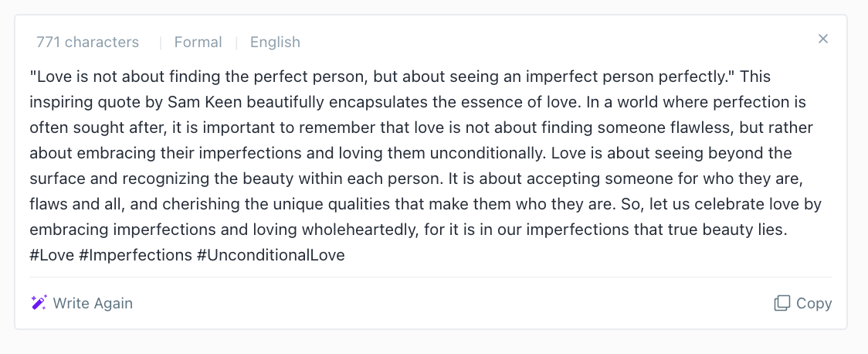Viewport: 868px width, 354px height.
Task: Click the magic wand icon
Action: tap(39, 302)
